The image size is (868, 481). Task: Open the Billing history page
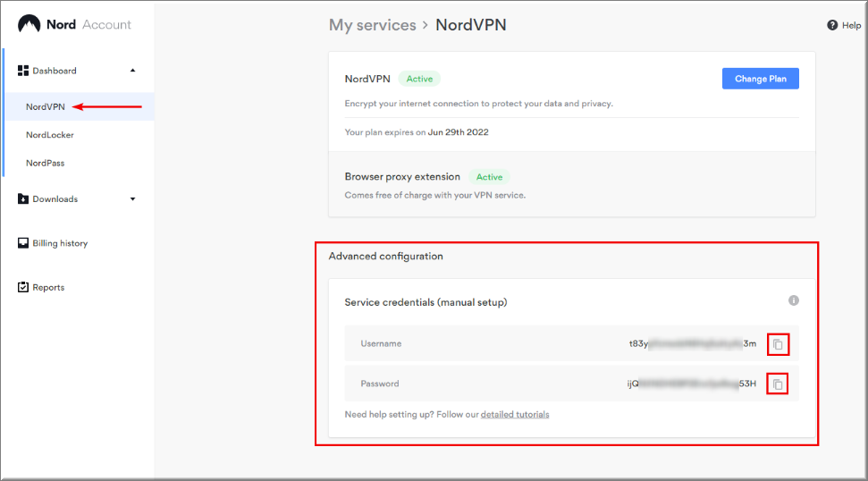(x=60, y=243)
